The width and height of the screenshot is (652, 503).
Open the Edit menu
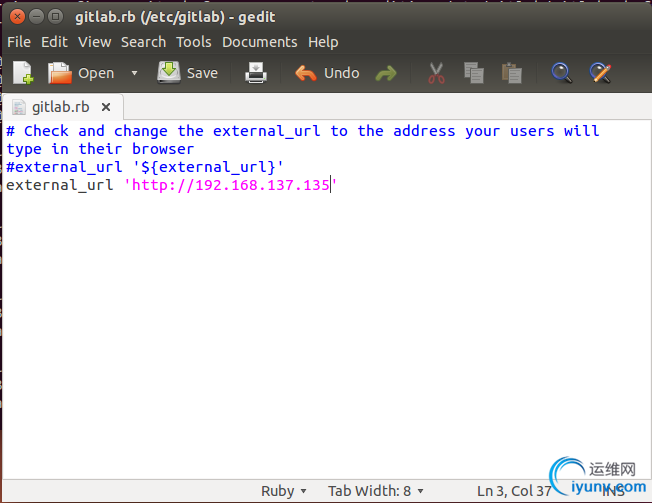pos(54,42)
